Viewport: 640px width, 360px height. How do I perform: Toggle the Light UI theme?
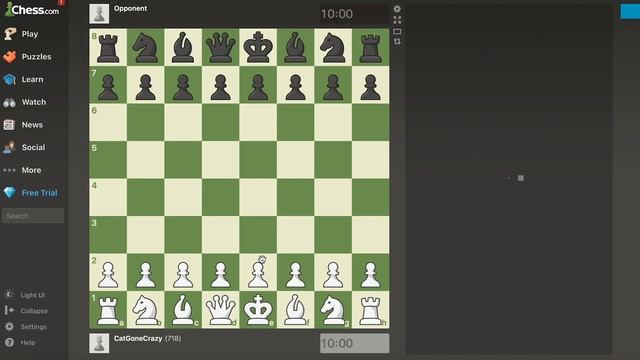pyautogui.click(x=33, y=295)
